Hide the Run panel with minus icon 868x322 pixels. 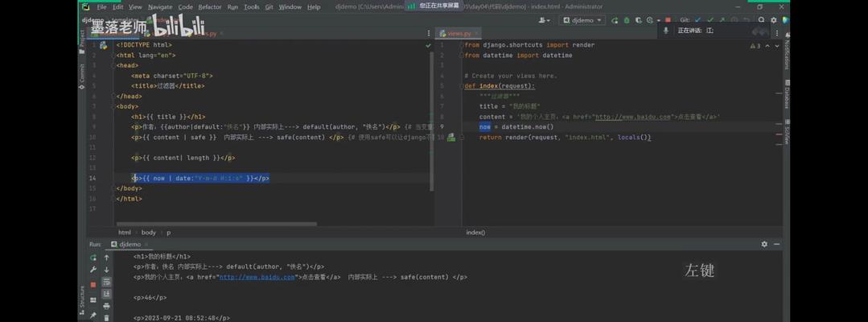click(x=777, y=244)
